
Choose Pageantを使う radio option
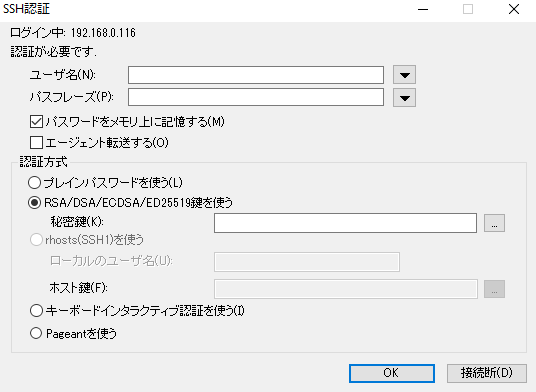pos(36,333)
